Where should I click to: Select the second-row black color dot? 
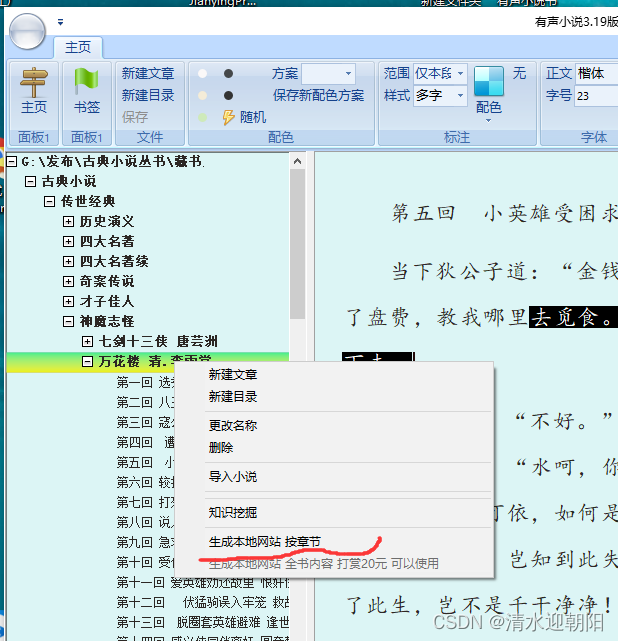pos(228,95)
